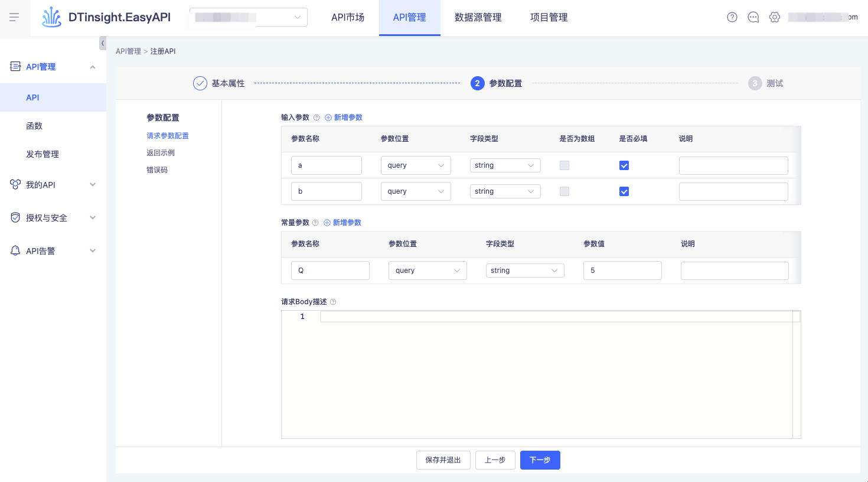Click 保存并退出 button
The width and height of the screenshot is (868, 482).
[443, 460]
